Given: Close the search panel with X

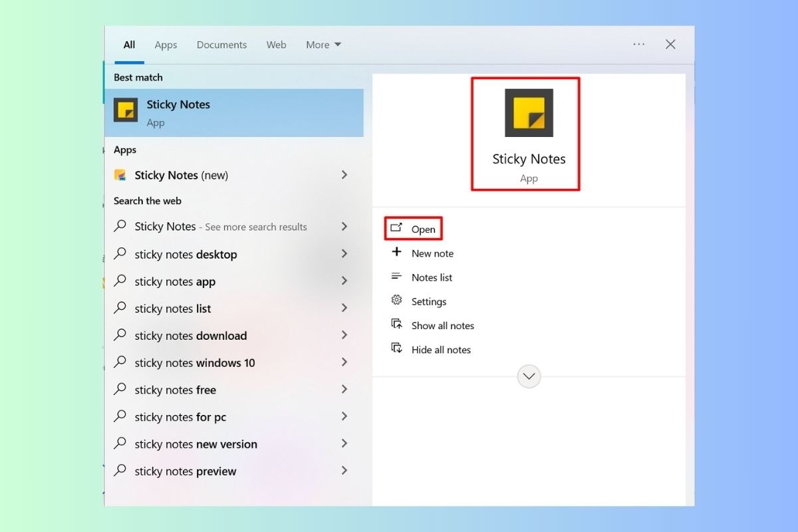Looking at the screenshot, I should pos(670,44).
